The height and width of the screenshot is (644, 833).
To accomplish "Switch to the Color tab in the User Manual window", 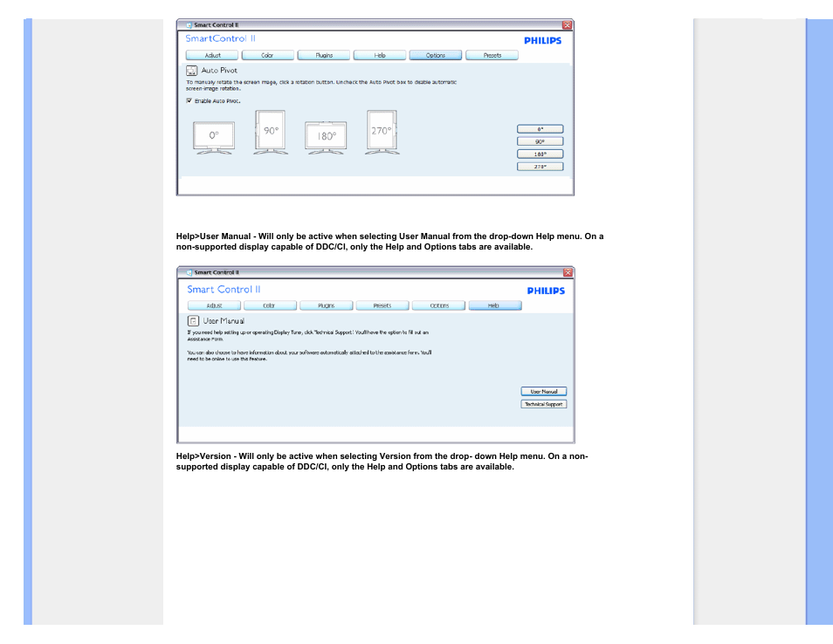I will point(270,305).
